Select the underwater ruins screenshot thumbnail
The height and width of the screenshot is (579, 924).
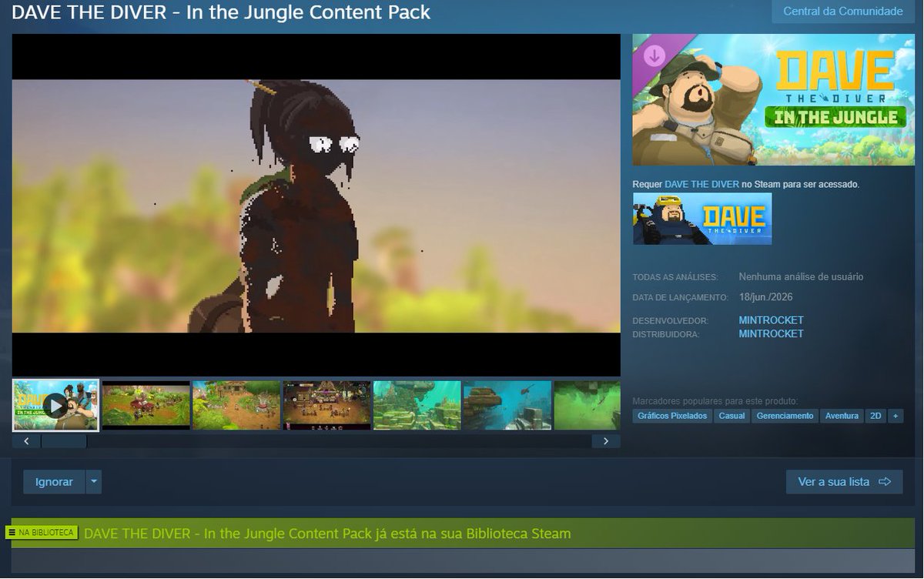point(417,405)
